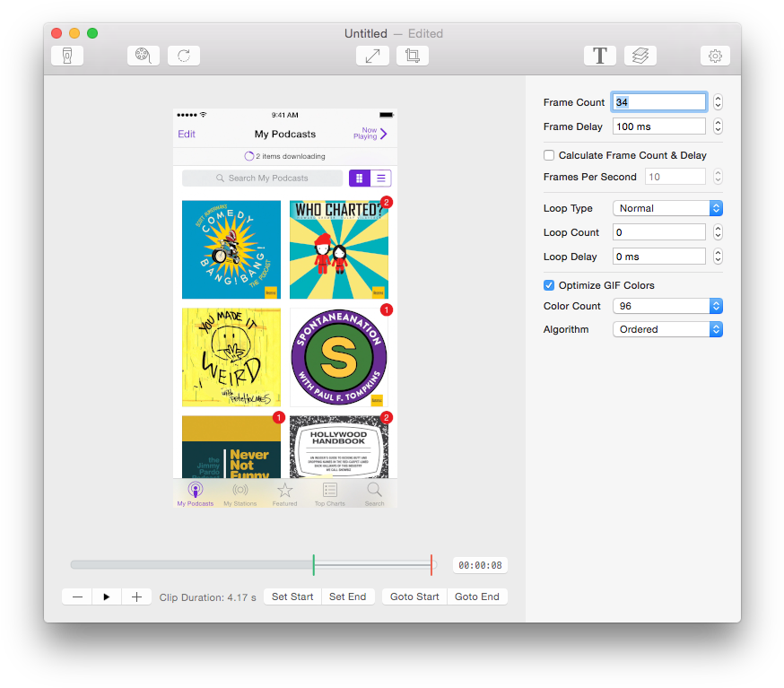This screenshot has width=784, height=688.
Task: Open the resize tool with diagonal arrows
Action: (372, 56)
